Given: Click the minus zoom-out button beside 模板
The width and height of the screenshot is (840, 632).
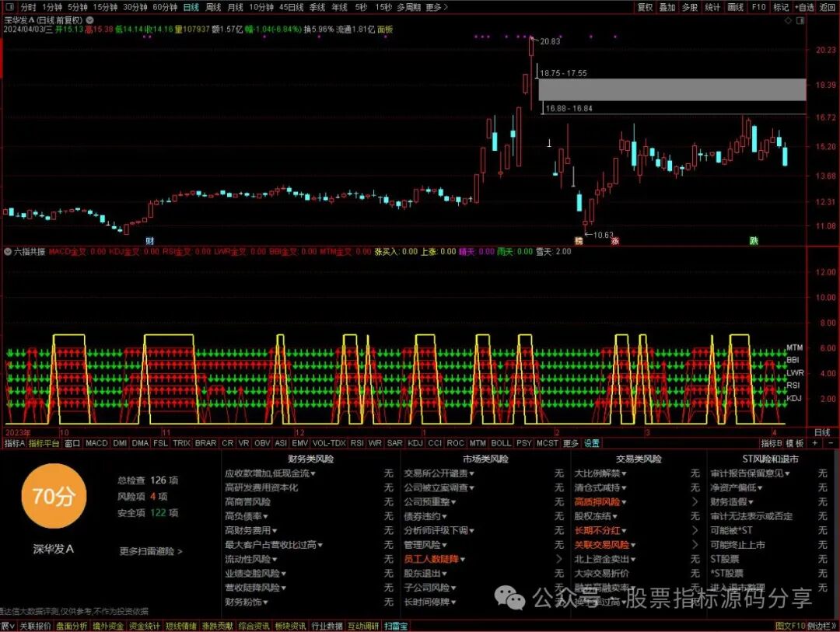Looking at the screenshot, I should (831, 443).
